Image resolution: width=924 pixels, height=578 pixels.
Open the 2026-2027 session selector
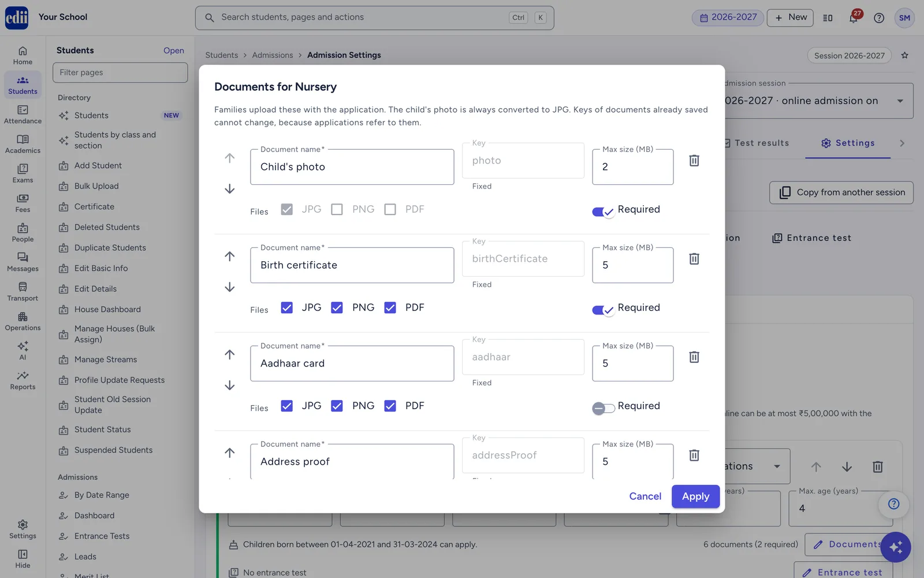(728, 18)
